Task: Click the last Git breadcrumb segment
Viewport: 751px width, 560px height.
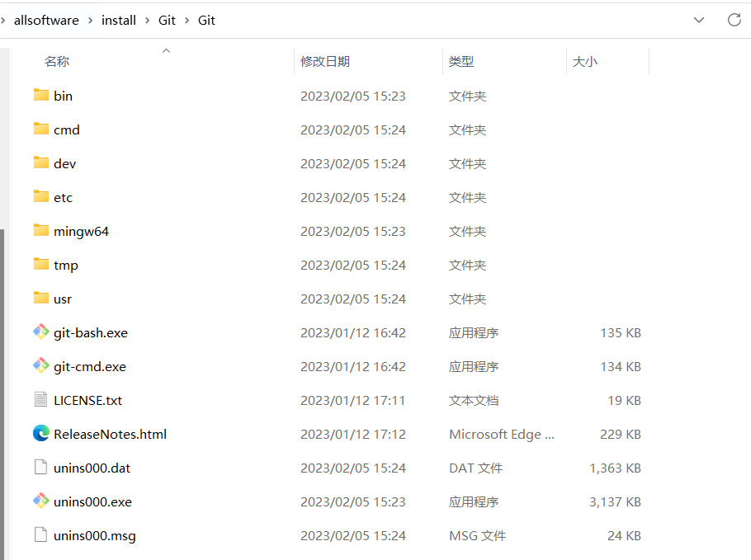Action: click(206, 21)
